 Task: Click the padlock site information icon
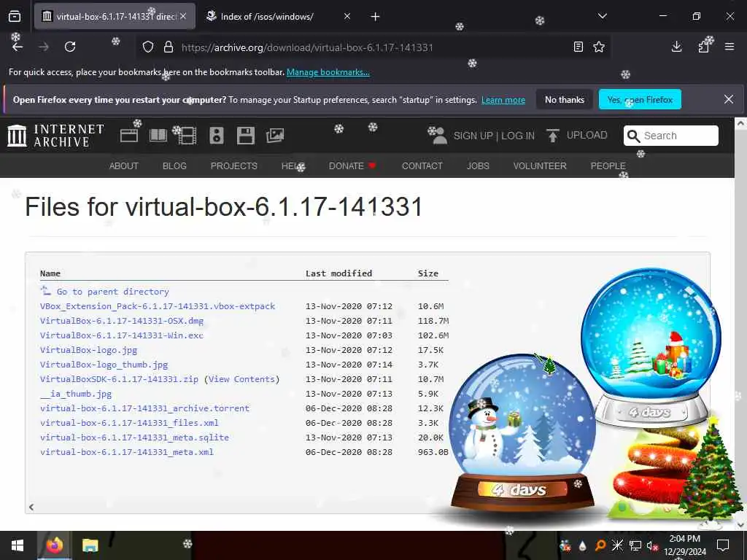pyautogui.click(x=169, y=47)
